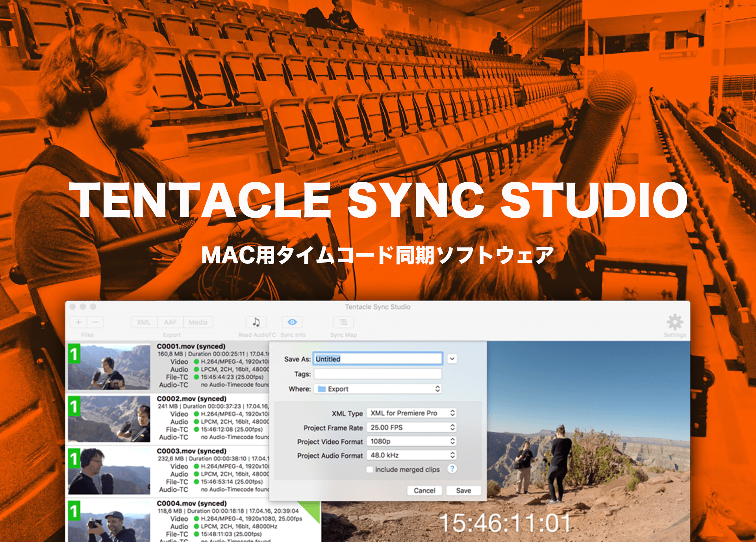Change Project Frame Rate dropdown

tap(411, 427)
